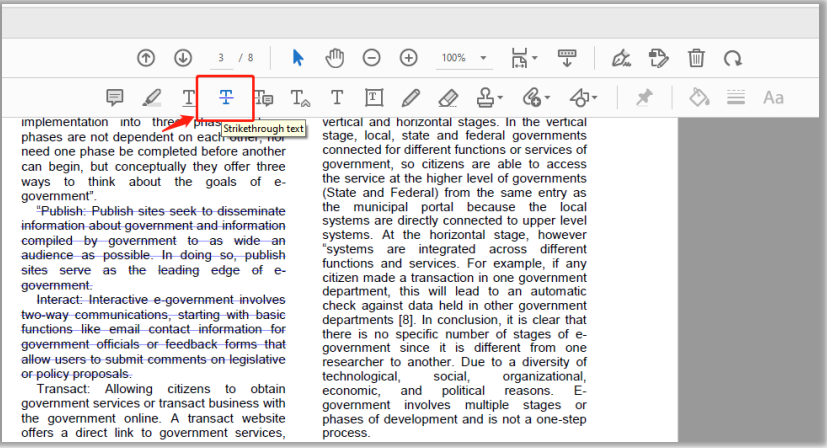Image resolution: width=827 pixels, height=448 pixels.
Task: Select the Highlight text tool
Action: (x=152, y=97)
